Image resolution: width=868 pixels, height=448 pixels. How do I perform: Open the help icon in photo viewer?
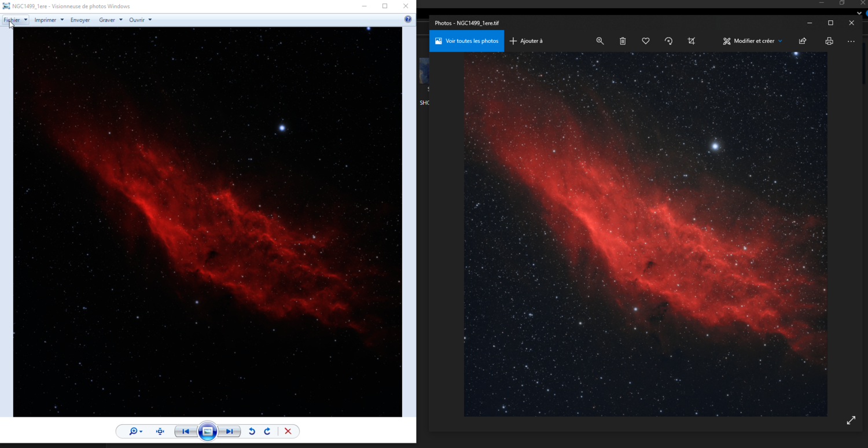click(408, 20)
